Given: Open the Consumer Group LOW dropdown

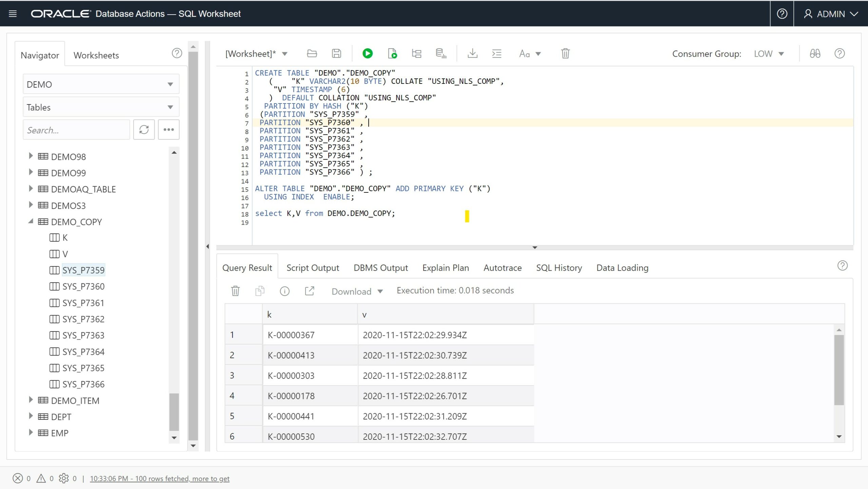Looking at the screenshot, I should click(x=769, y=54).
